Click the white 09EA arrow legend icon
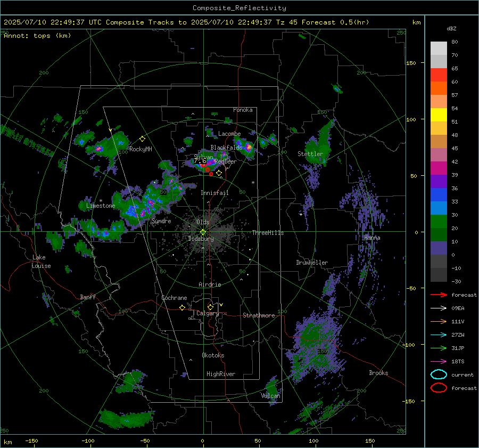479x448 pixels. [439, 308]
